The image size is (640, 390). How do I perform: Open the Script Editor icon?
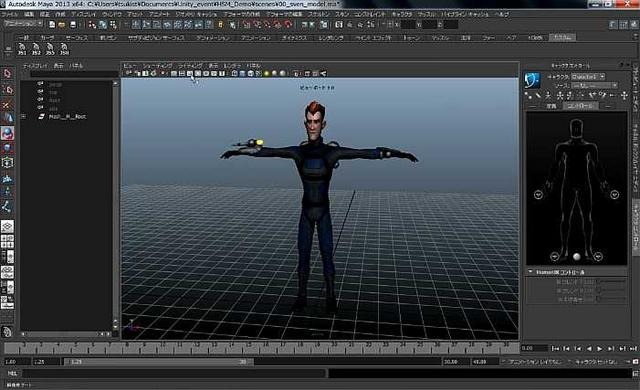(x=636, y=373)
